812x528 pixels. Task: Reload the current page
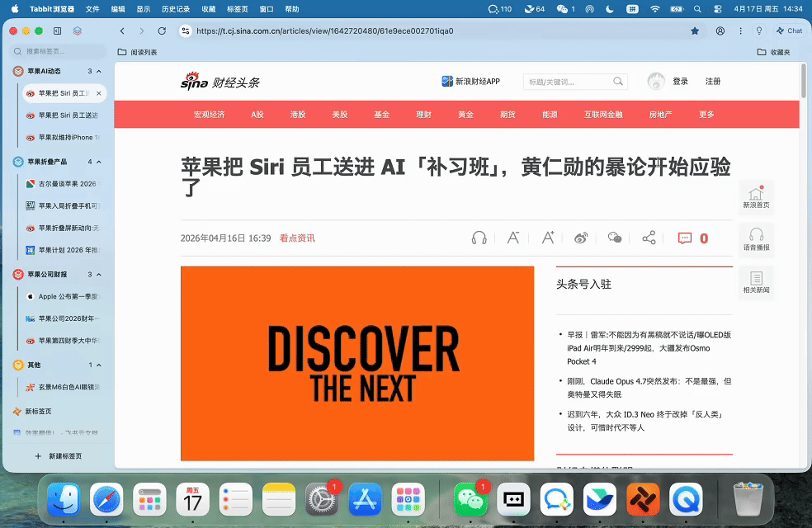coord(162,31)
